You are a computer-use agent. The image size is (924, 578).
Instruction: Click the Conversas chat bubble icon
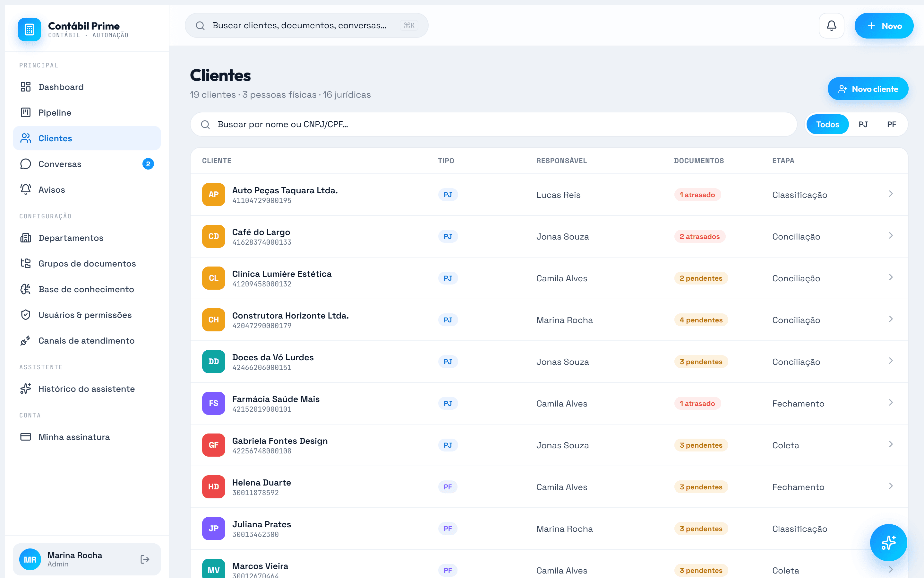[26, 164]
